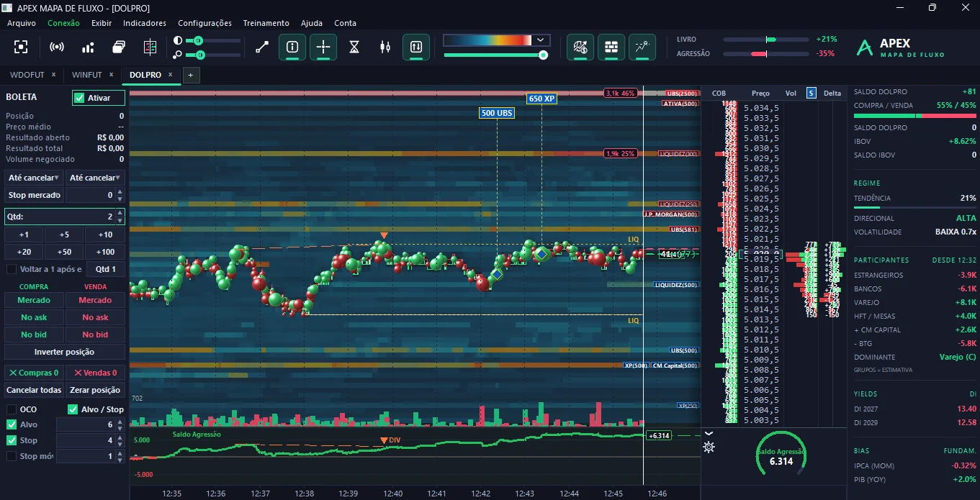
Task: Enable the Stop móvel checkbox
Action: (12, 456)
